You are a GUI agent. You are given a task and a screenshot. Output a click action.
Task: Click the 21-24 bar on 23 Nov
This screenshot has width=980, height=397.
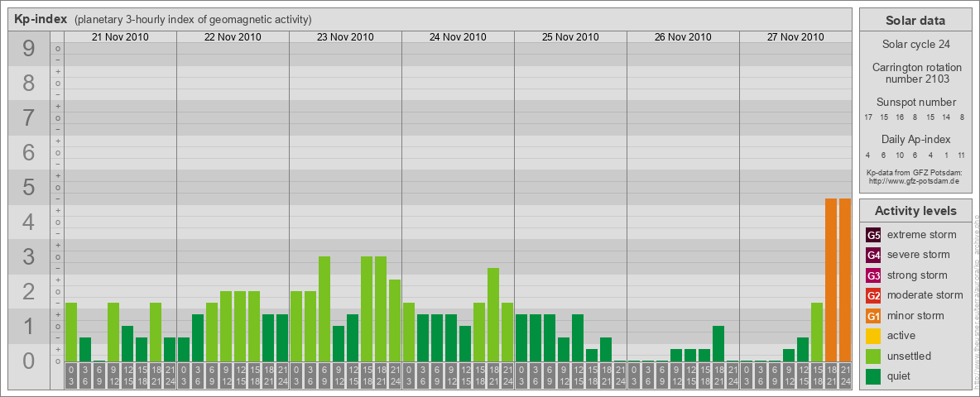coord(394,321)
